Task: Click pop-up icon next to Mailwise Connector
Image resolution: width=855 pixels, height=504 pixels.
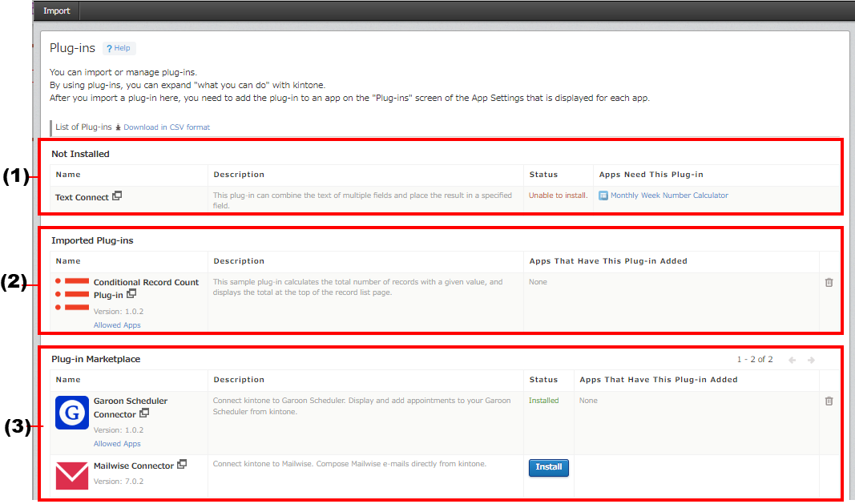Action: tap(182, 464)
